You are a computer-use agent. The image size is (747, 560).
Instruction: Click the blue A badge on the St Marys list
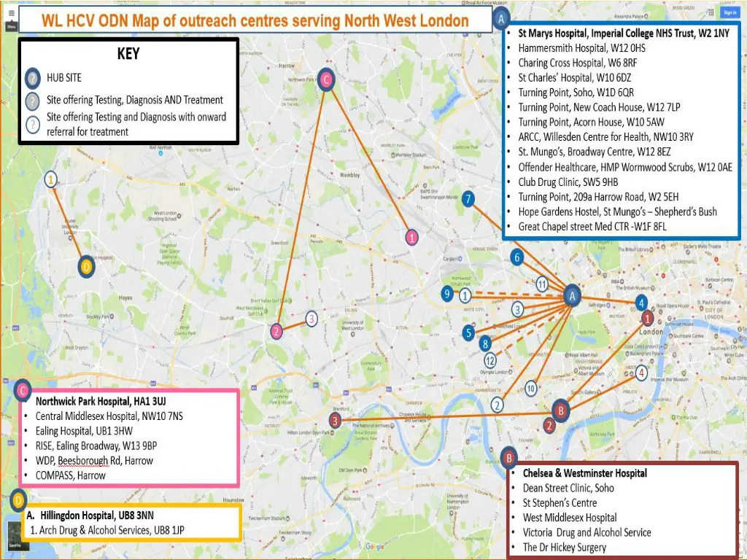[x=501, y=18]
